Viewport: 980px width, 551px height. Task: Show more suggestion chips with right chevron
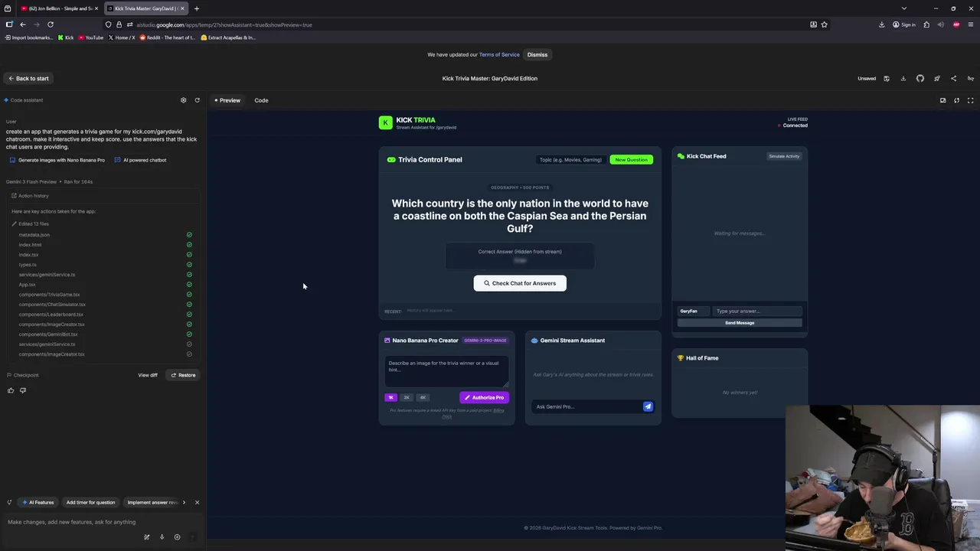click(184, 503)
